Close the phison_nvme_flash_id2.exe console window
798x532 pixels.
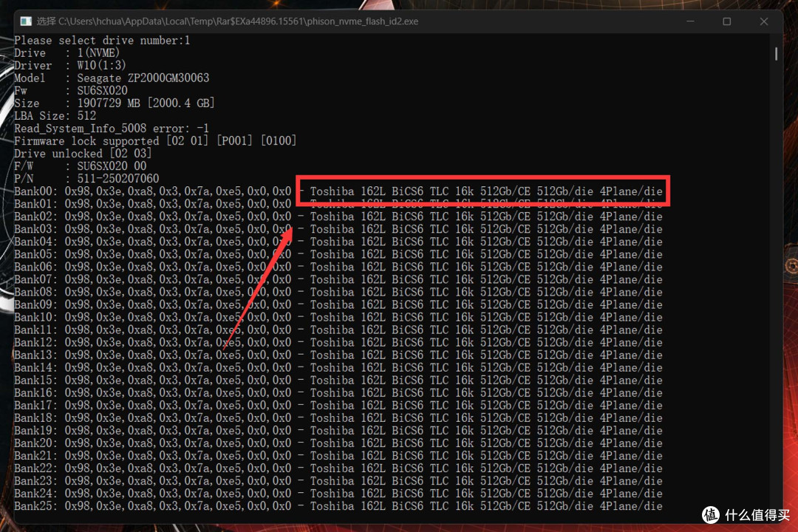(x=764, y=21)
